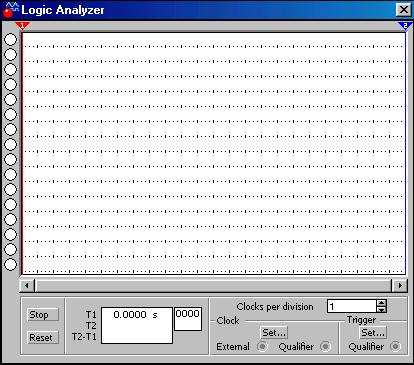Click the 0000 hex value box
The height and width of the screenshot is (365, 414).
tap(188, 319)
